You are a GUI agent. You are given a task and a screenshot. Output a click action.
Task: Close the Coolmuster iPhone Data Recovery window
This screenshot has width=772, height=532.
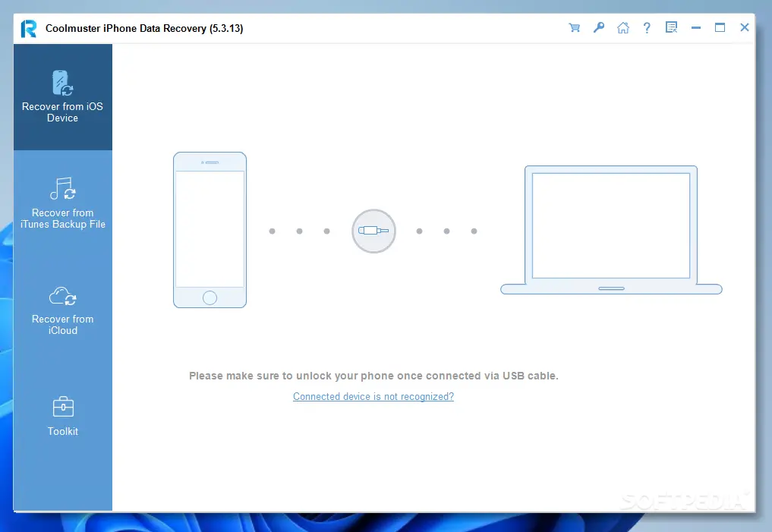click(745, 27)
